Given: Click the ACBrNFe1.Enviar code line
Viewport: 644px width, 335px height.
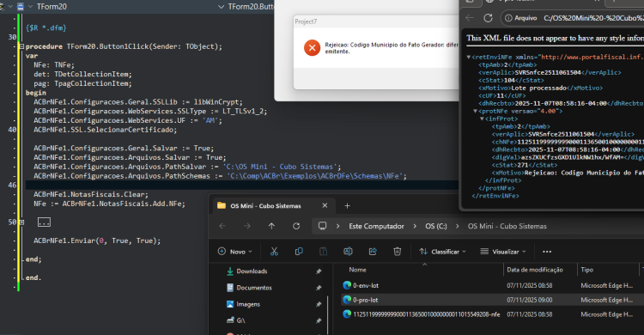Looking at the screenshot, I should 97,241.
